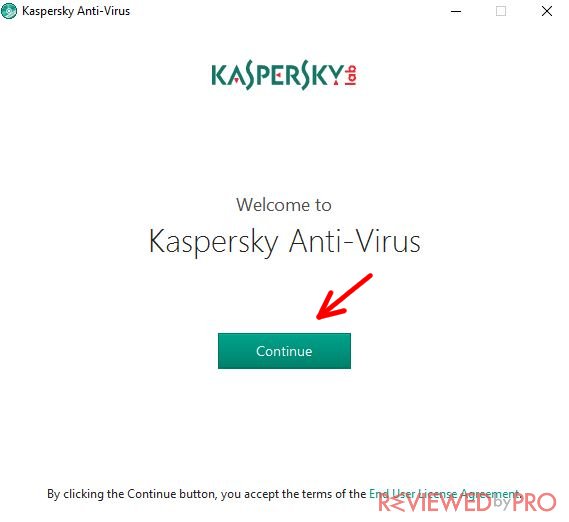Click the ReviewedByPro watermark logo
569x522 pixels.
tap(467, 503)
